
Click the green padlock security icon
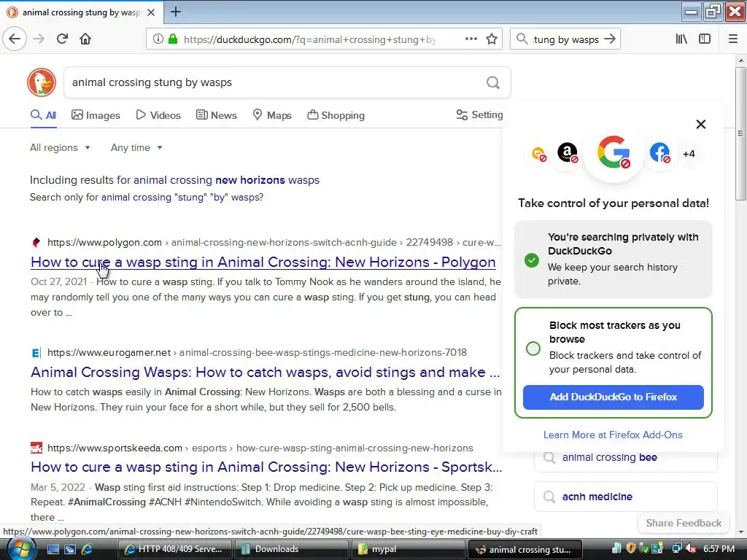tap(172, 39)
